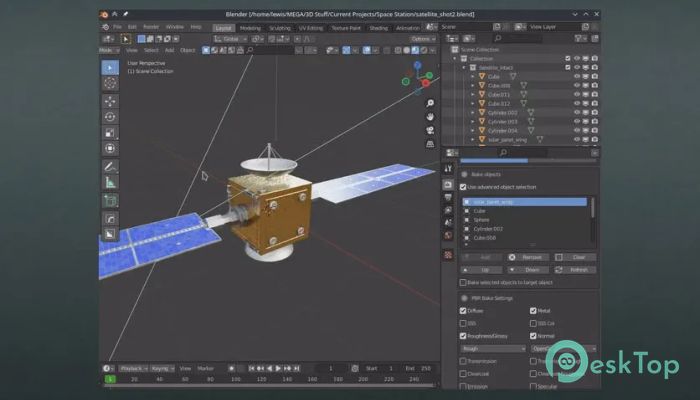This screenshot has height=400, width=700.
Task: Click the Refresh button below the object list
Action: tap(575, 270)
